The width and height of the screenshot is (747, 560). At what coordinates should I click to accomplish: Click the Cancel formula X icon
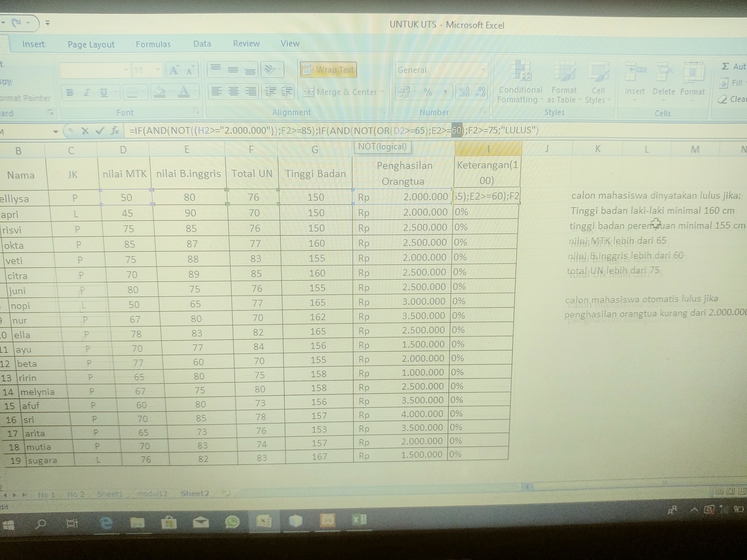coord(85,131)
